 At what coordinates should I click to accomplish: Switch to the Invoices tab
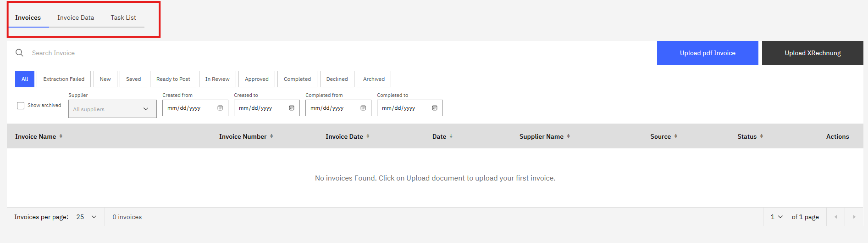tap(28, 17)
